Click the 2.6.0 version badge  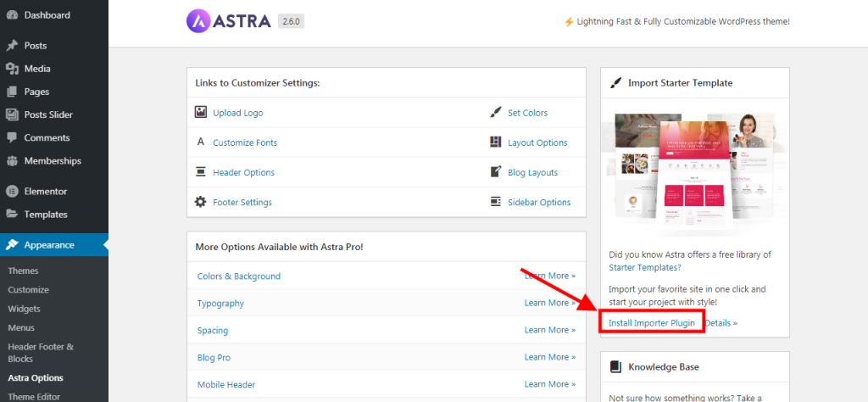coord(292,21)
